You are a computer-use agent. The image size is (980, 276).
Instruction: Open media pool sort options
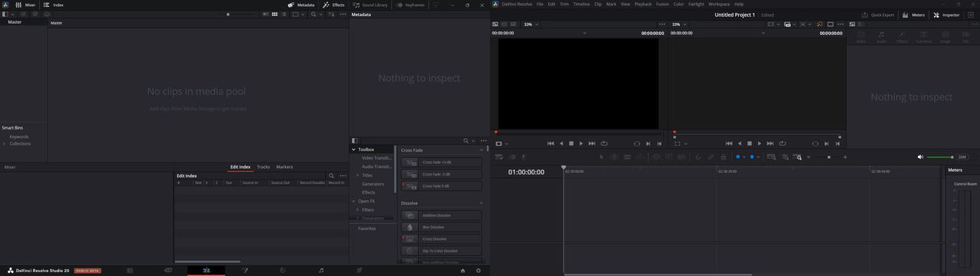click(332, 14)
